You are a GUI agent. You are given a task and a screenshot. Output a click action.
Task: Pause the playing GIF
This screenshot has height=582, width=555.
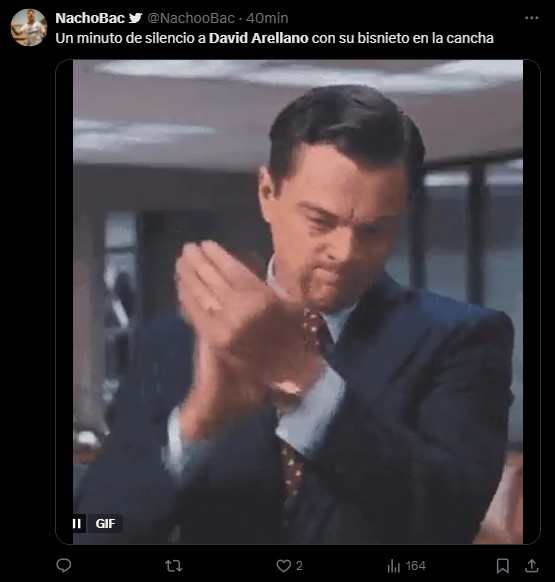[x=77, y=523]
